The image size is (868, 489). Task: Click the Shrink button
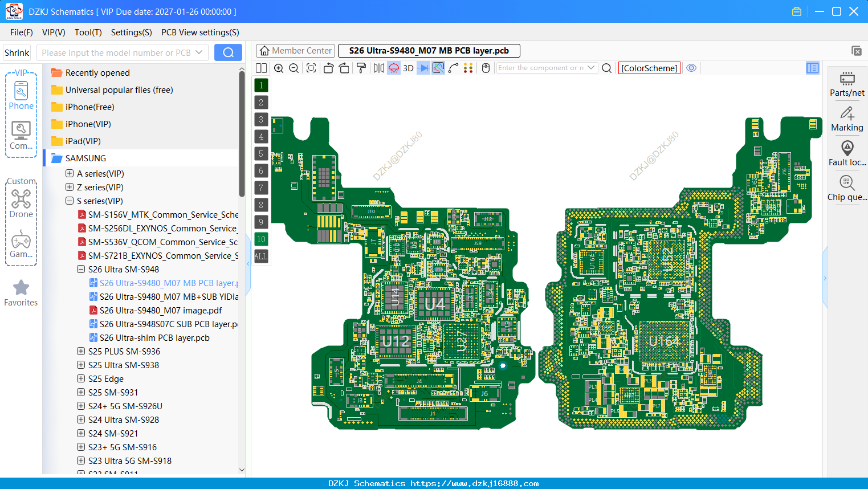[x=17, y=52]
